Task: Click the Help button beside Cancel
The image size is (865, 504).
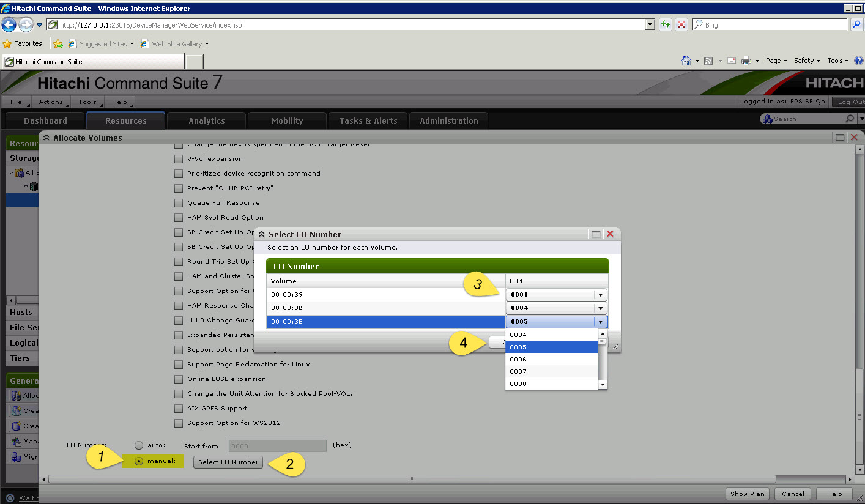Action: 834,494
